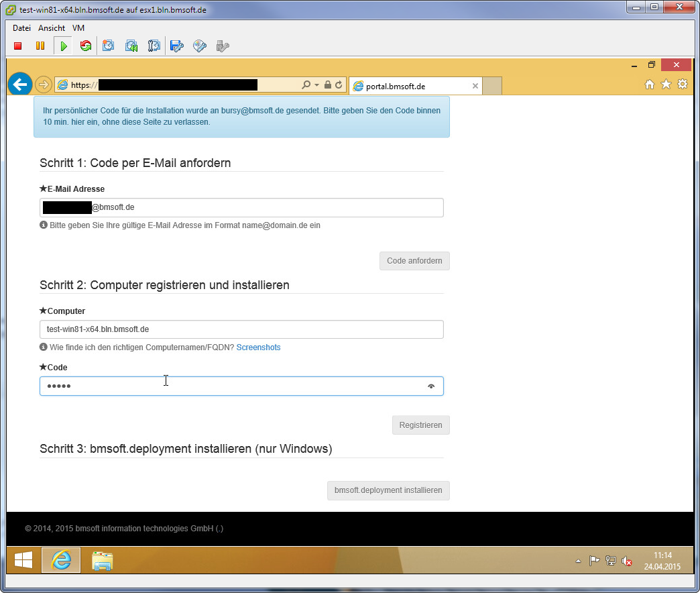Open Internet Explorer home page
The height and width of the screenshot is (593, 700).
(650, 85)
